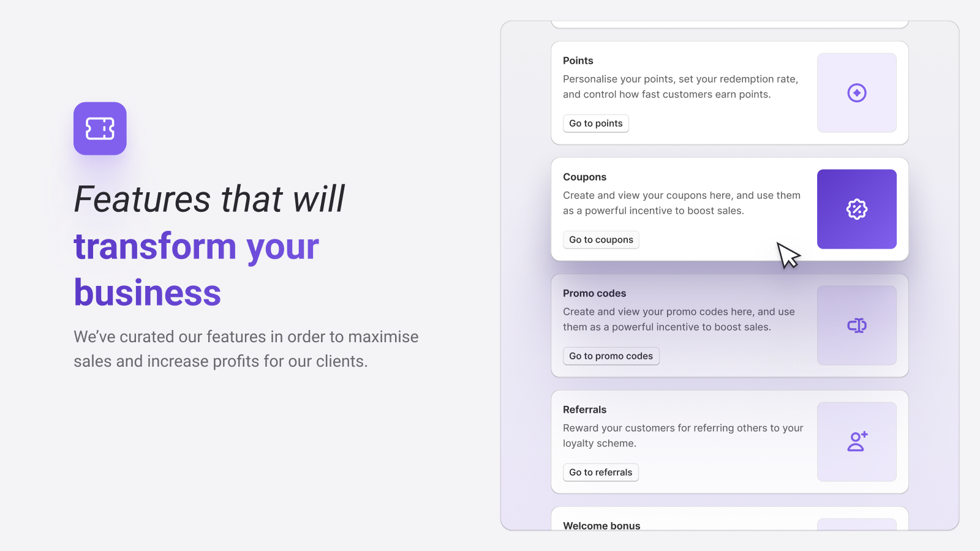The height and width of the screenshot is (551, 980).
Task: Select the Points card heading
Action: [578, 61]
